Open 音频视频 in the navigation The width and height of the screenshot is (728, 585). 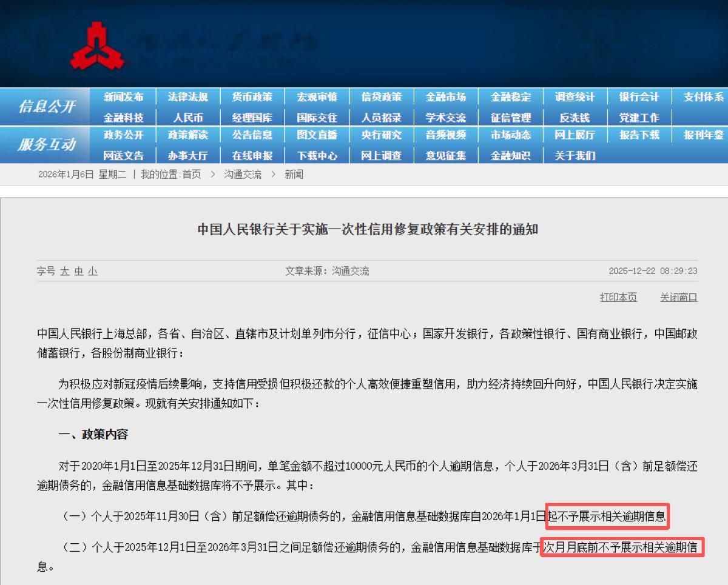pyautogui.click(x=446, y=135)
